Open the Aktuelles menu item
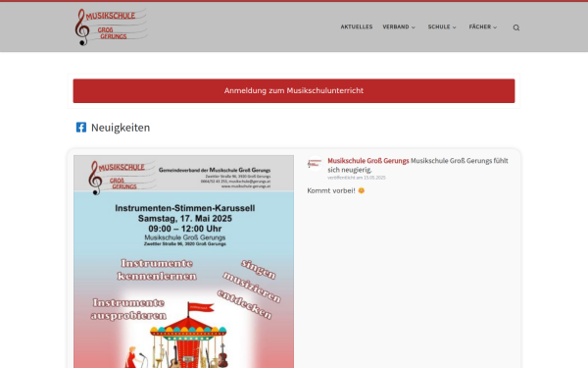 (x=357, y=26)
